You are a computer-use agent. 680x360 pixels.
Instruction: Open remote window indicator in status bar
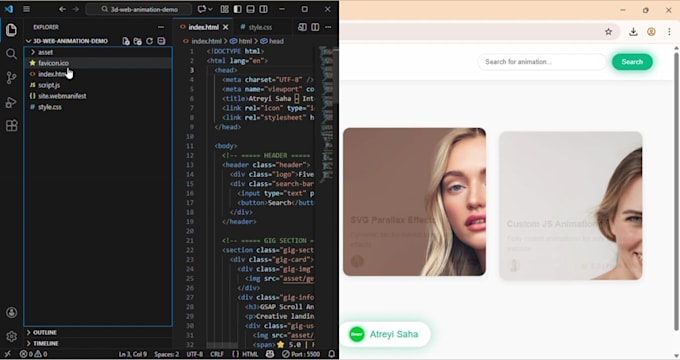[x=7, y=354]
